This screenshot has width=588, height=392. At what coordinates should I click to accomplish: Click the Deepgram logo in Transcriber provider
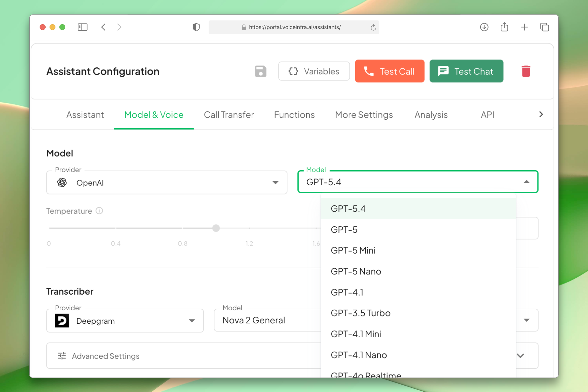[x=62, y=321]
